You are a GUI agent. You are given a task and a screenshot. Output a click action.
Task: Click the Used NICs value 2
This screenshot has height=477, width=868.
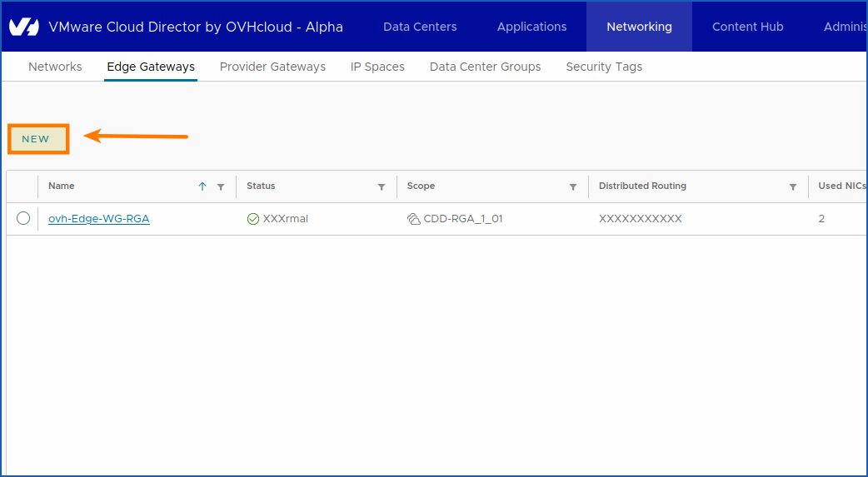coord(821,219)
